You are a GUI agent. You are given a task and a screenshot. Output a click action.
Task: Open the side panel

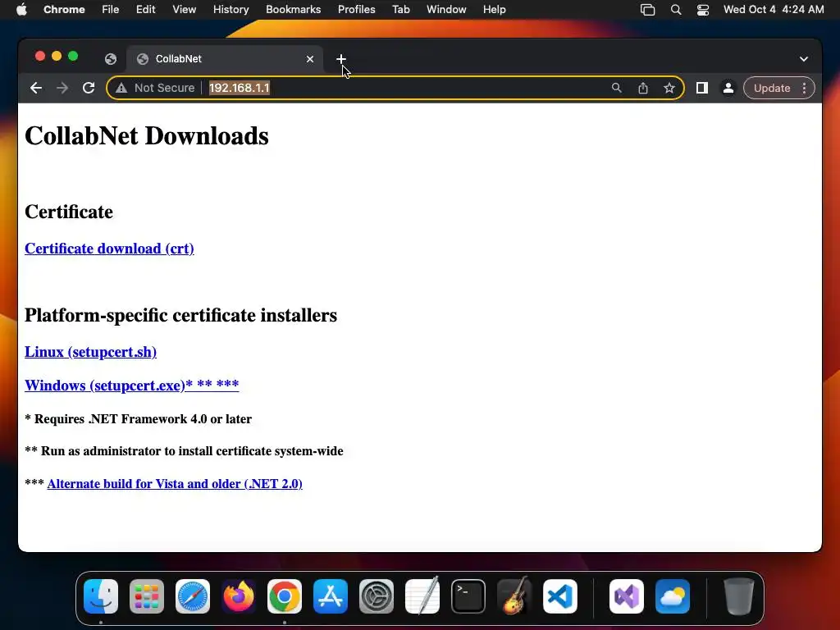pos(702,88)
